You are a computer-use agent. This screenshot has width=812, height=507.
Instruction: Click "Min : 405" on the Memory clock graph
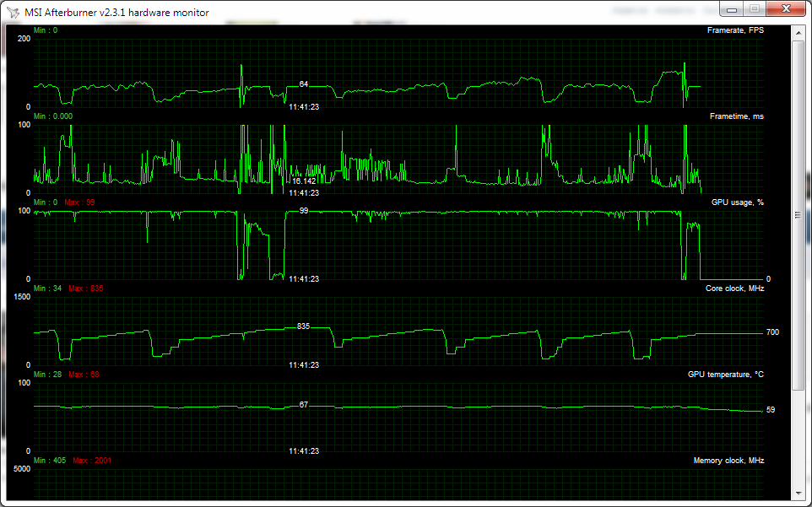[x=50, y=461]
